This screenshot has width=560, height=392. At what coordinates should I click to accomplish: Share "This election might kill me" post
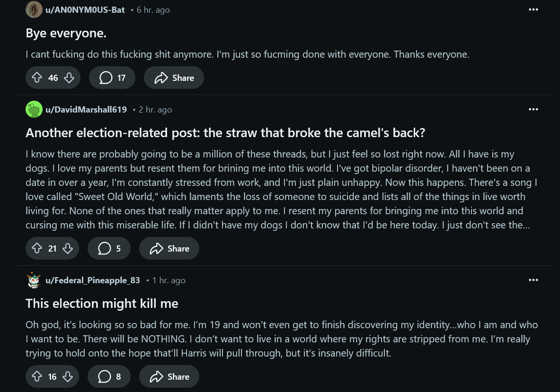point(169,377)
